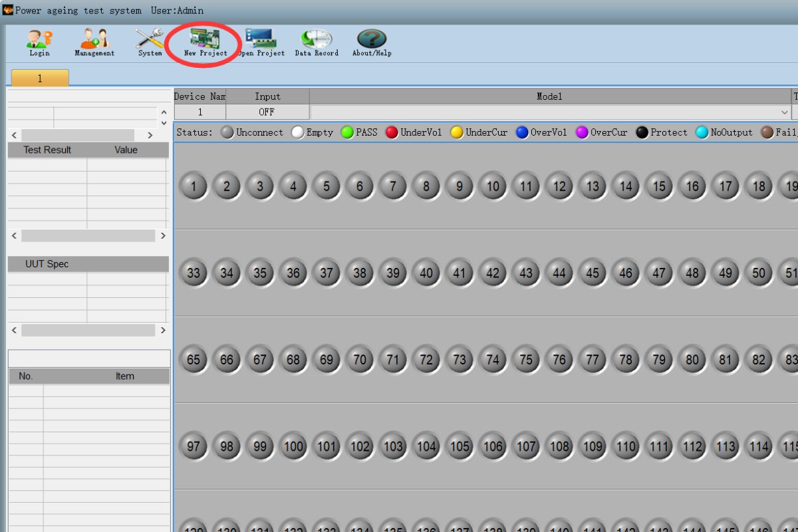Select channel button 82

coord(759,360)
